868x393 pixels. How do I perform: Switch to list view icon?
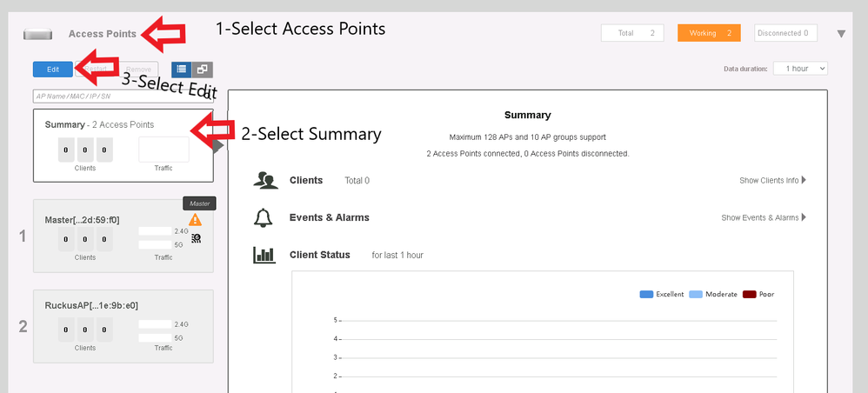[x=181, y=70]
